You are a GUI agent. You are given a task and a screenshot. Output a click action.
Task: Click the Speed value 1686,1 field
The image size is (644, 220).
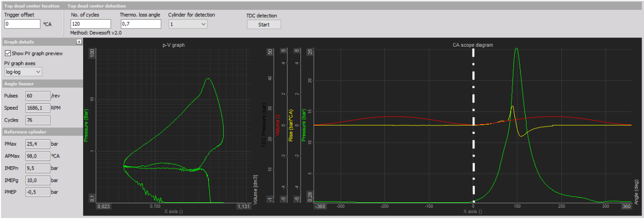[38, 108]
